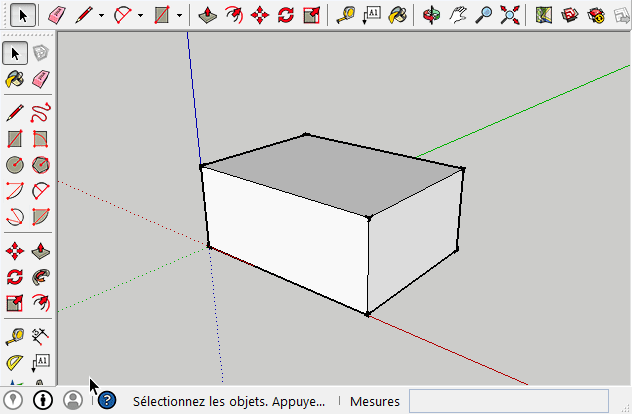Screen dimensions: 632x414
Task: Select the Freehand tool in side toolbar
Action: click(x=41, y=112)
